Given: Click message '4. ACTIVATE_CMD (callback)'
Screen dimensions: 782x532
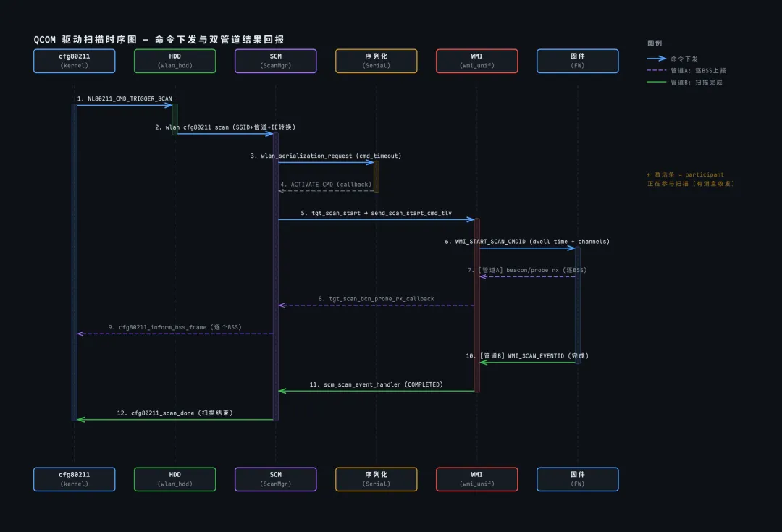Looking at the screenshot, I should pyautogui.click(x=326, y=185).
